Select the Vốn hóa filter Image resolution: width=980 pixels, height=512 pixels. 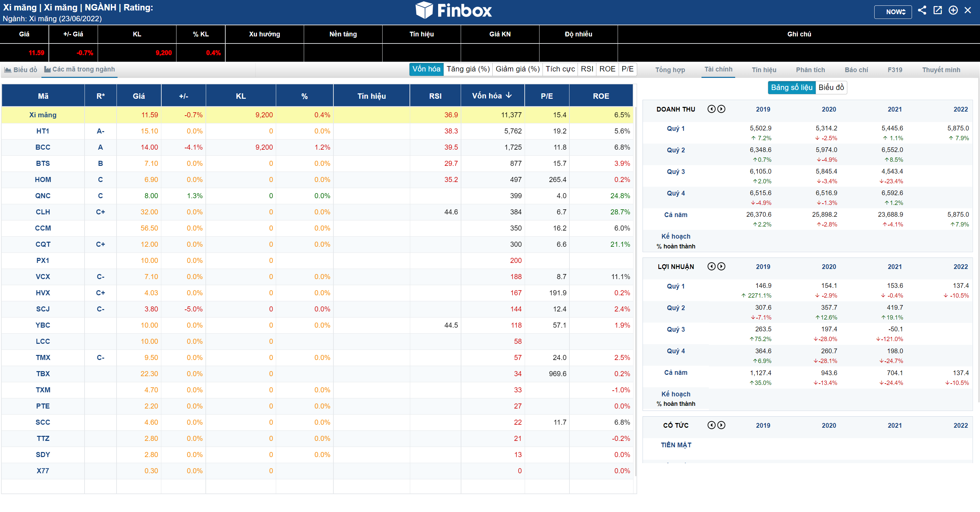426,69
